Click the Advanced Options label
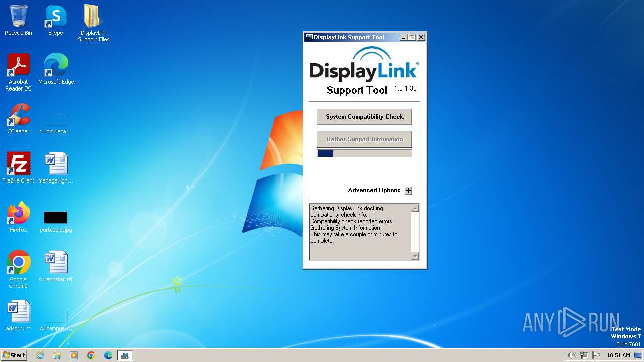Viewport: 644px width, 362px height. click(374, 190)
